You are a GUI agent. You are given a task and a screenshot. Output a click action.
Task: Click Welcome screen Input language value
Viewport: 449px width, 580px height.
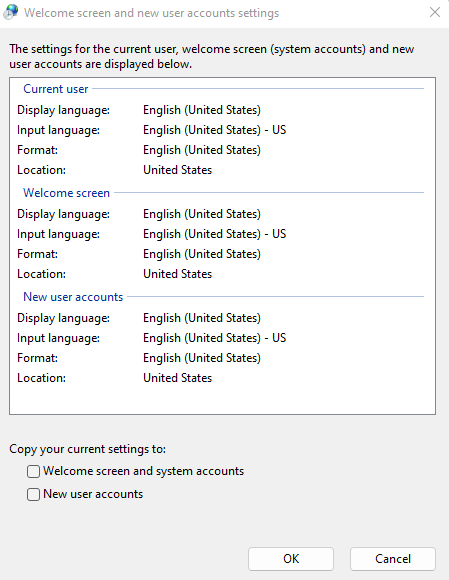(215, 234)
